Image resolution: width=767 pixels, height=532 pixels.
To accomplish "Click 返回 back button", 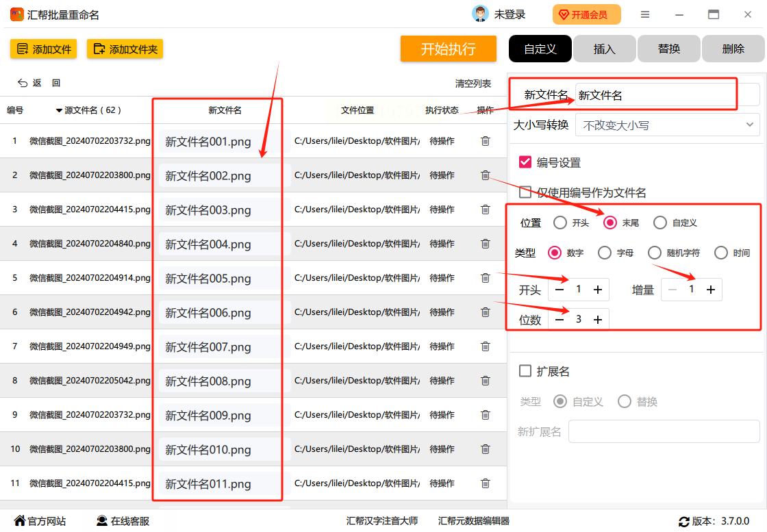I will pos(38,83).
